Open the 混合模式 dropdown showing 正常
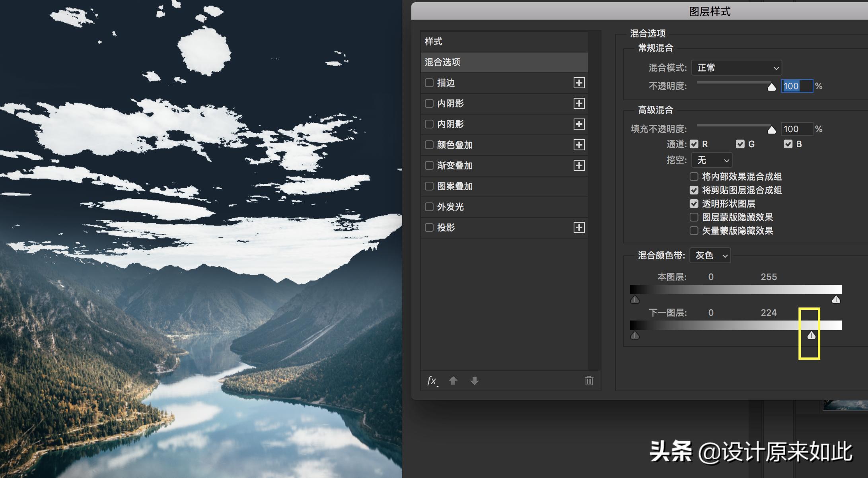868x478 pixels. [736, 68]
